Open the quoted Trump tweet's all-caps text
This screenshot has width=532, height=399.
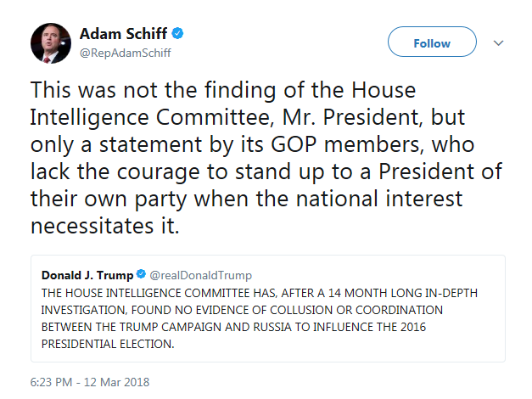click(x=260, y=318)
